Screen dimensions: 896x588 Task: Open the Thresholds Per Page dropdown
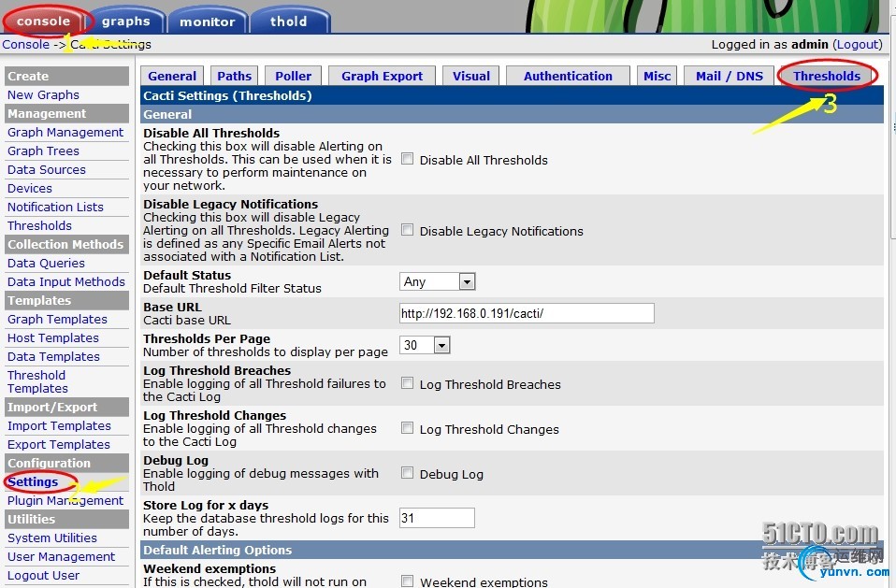[x=426, y=345]
